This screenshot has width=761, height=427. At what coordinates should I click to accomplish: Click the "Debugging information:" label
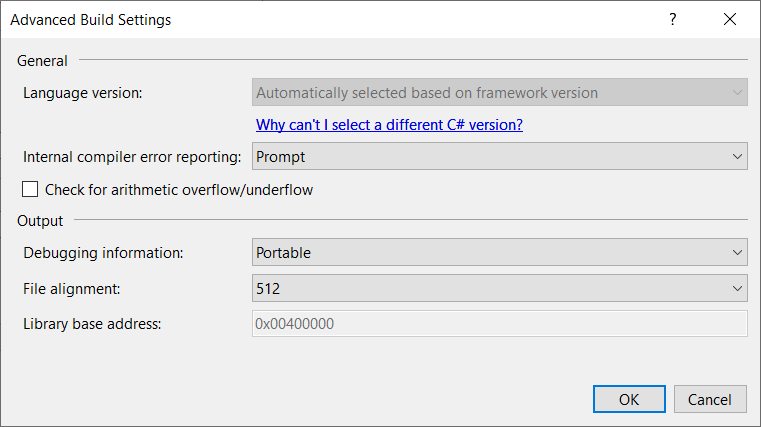pyautogui.click(x=103, y=253)
